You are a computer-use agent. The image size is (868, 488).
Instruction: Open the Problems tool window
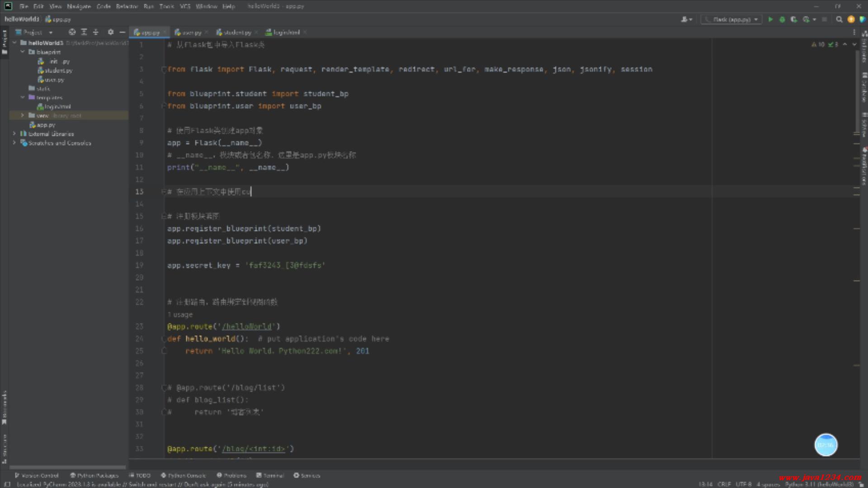coord(231,475)
